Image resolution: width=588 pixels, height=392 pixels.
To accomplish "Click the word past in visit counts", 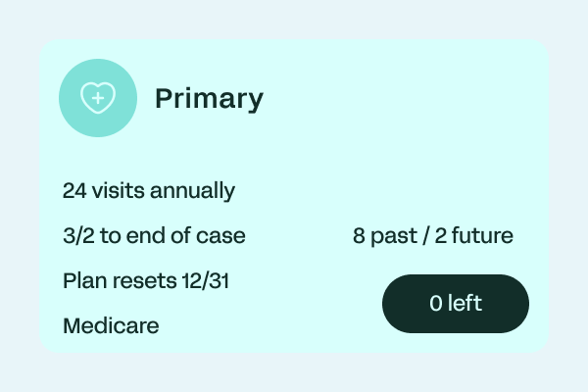I will click(394, 237).
